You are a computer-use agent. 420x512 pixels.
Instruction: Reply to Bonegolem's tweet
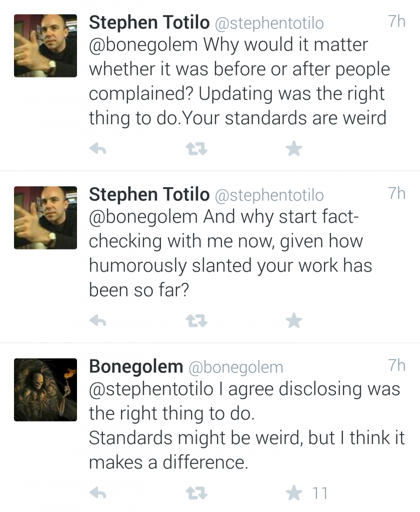coord(98,492)
